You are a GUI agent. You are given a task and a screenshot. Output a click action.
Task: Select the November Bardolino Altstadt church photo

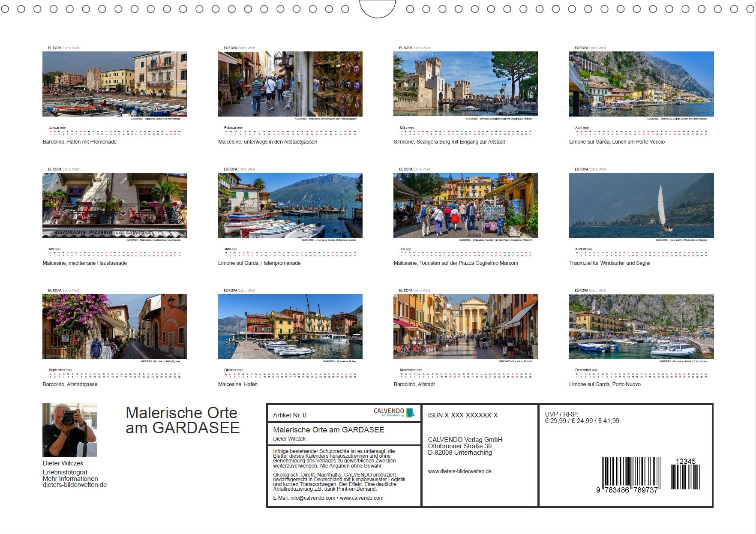coord(465,327)
